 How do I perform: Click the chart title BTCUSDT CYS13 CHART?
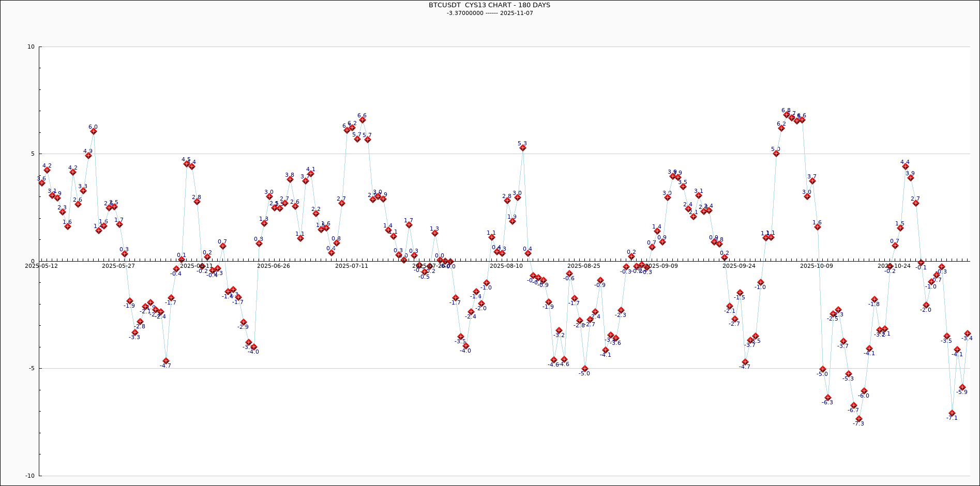(x=489, y=5)
